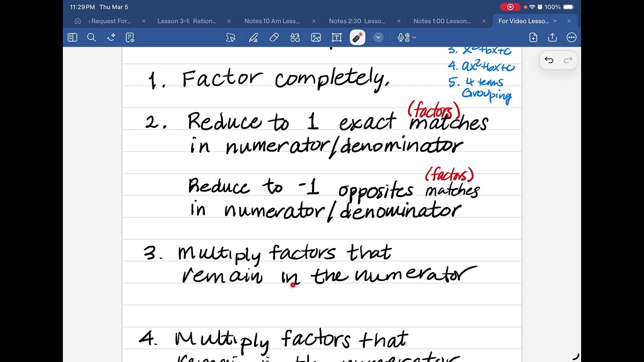Tap the 'Reduce to -1 opposites' handwriting

point(300,188)
